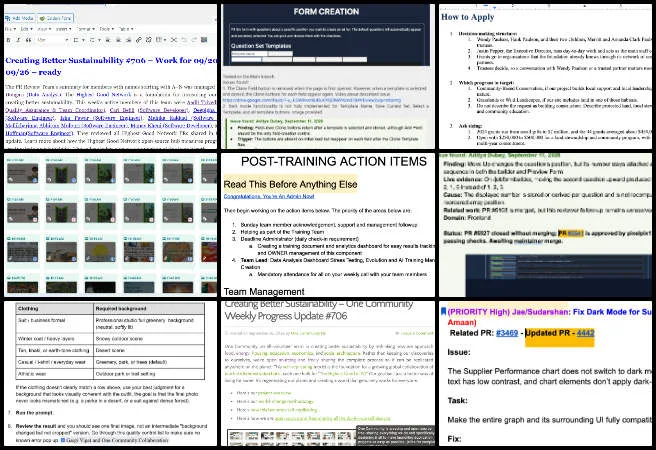Image resolution: width=656 pixels, height=450 pixels.
Task: Align text right in the editor toolbar
Action: pos(128,40)
